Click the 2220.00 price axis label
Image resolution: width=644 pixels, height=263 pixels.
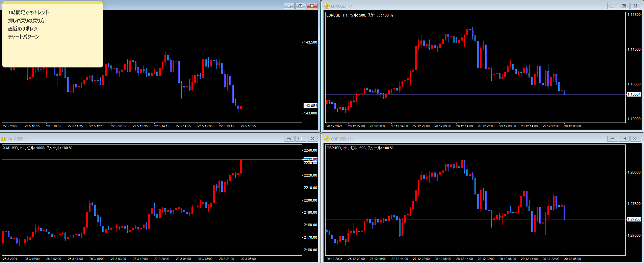pos(310,175)
